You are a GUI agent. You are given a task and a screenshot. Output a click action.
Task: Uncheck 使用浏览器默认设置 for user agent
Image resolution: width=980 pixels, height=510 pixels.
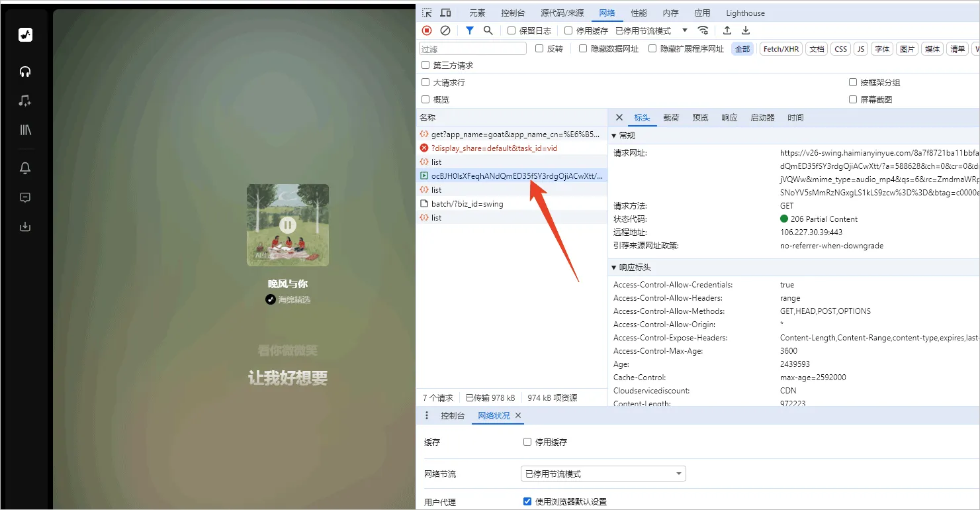(527, 501)
